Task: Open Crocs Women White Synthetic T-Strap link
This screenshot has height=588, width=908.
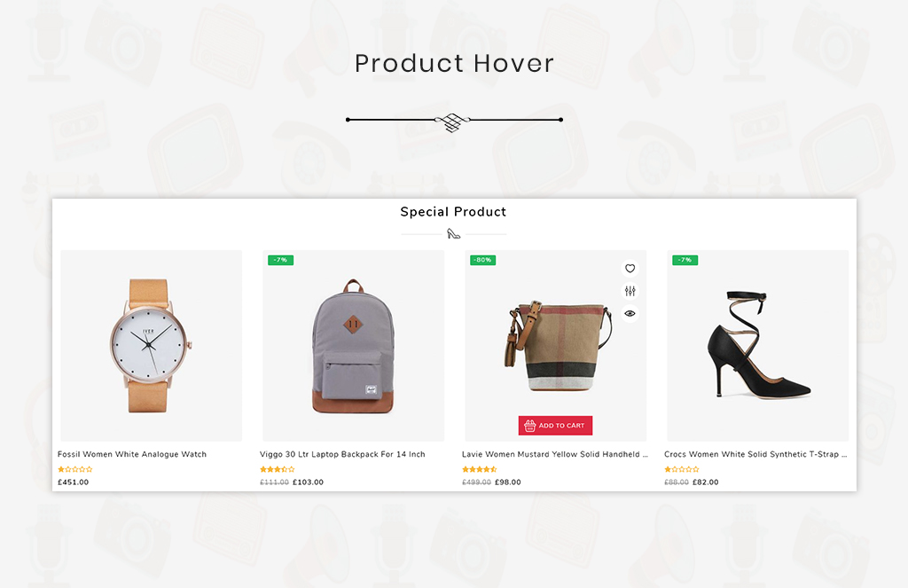Action: click(755, 454)
